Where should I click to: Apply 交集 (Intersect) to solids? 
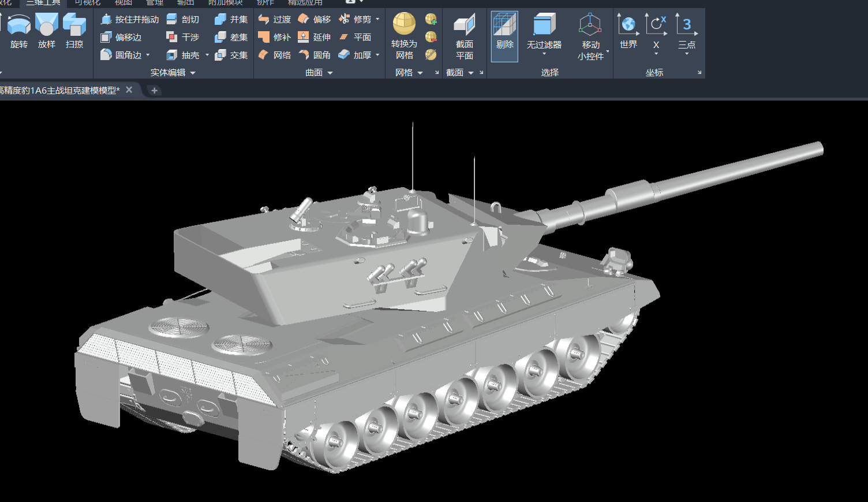231,55
